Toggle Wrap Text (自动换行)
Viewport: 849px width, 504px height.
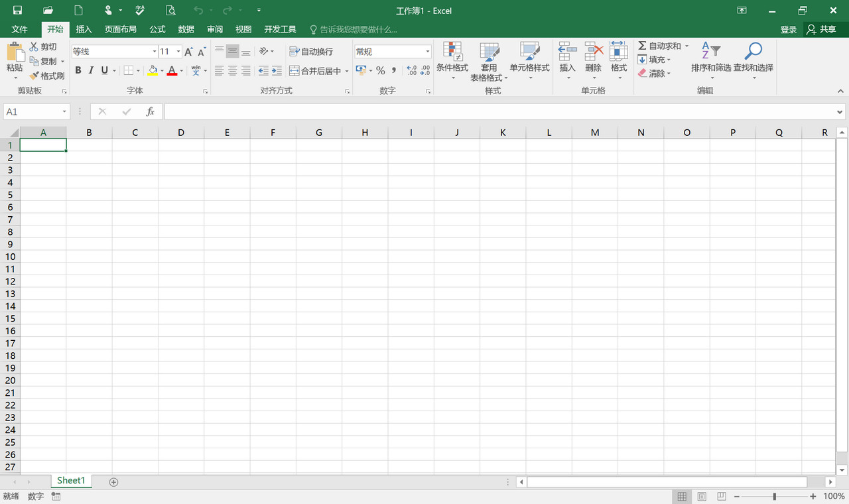(311, 51)
